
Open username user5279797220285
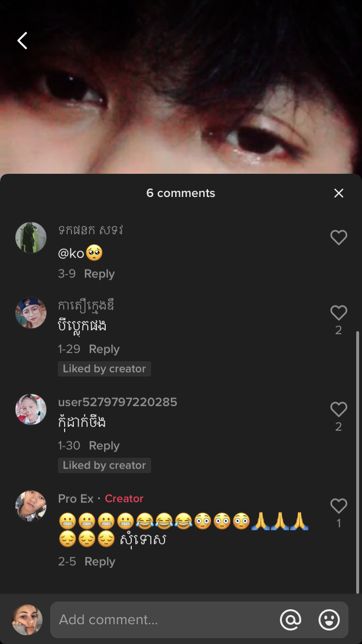pos(117,402)
